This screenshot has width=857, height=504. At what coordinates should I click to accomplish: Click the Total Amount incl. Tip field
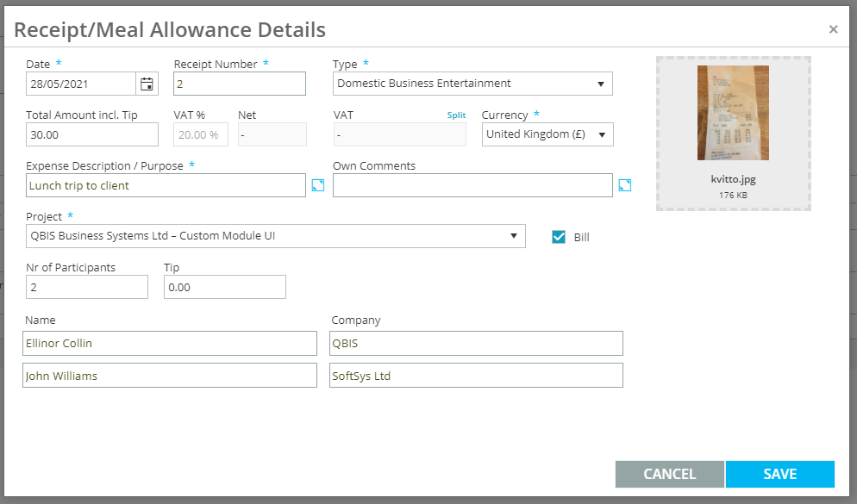click(x=92, y=134)
